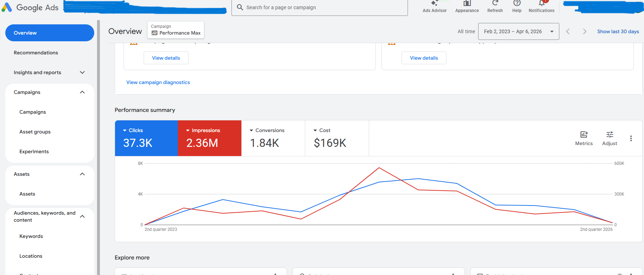644x275 pixels.
Task: Go to previous date range
Action: [568, 31]
